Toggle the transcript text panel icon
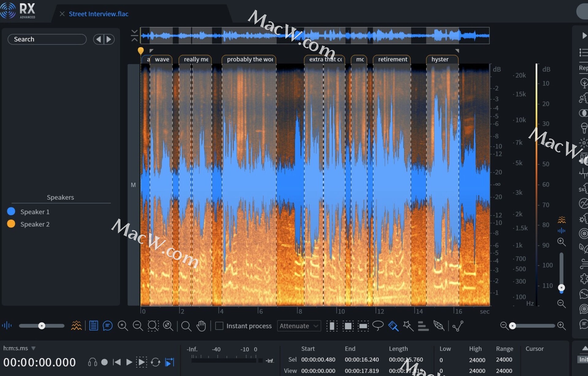 point(93,326)
